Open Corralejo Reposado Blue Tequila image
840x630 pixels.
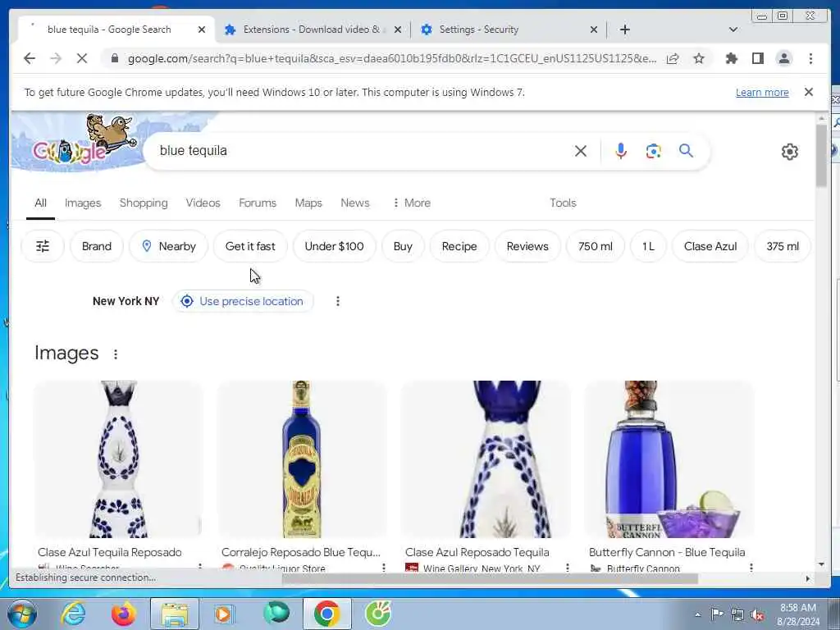pyautogui.click(x=302, y=459)
